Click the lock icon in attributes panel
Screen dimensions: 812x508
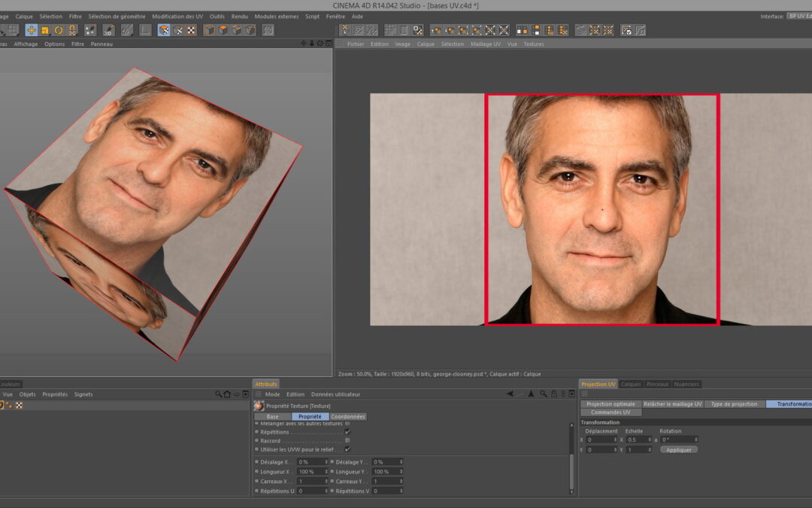tap(553, 394)
